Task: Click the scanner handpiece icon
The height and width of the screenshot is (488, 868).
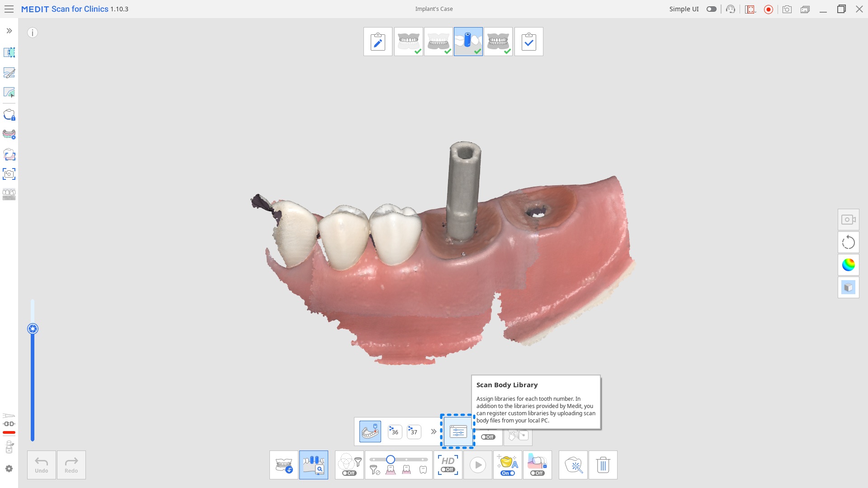Action: tap(9, 447)
